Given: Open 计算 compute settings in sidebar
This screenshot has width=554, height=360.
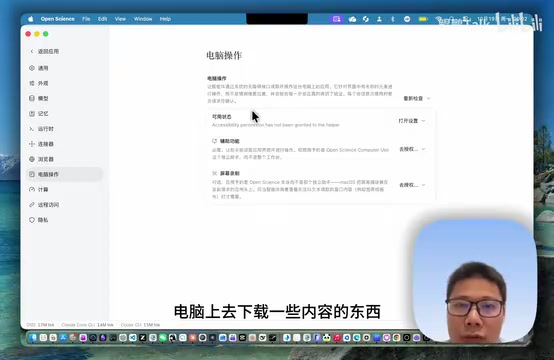Looking at the screenshot, I should point(39,190).
